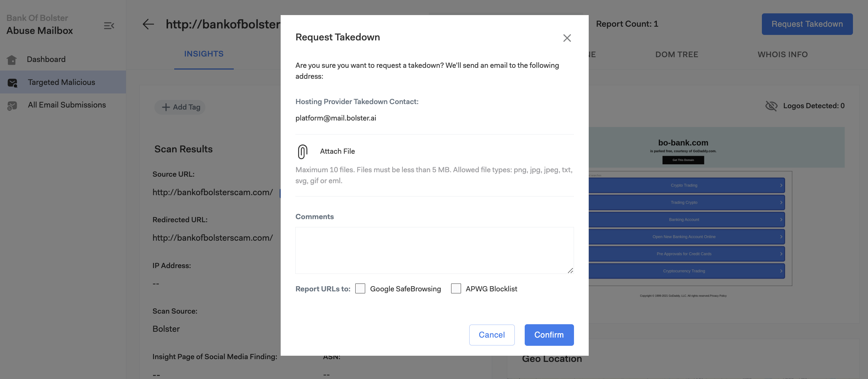The height and width of the screenshot is (379, 868).
Task: Cancel the takedown request
Action: [x=492, y=335]
